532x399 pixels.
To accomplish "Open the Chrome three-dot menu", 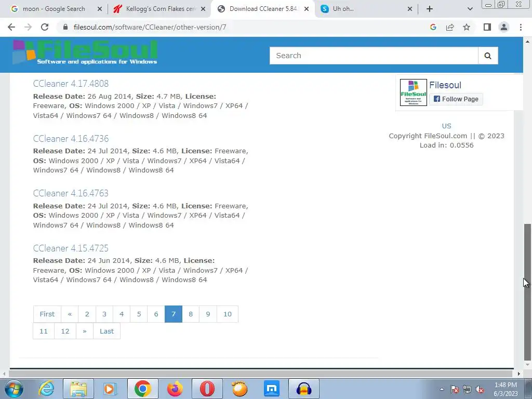I will [521, 27].
